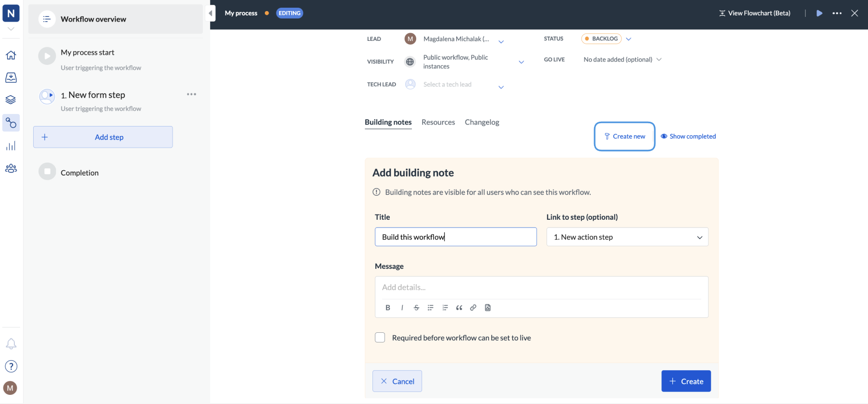Click the My process title

(x=241, y=13)
